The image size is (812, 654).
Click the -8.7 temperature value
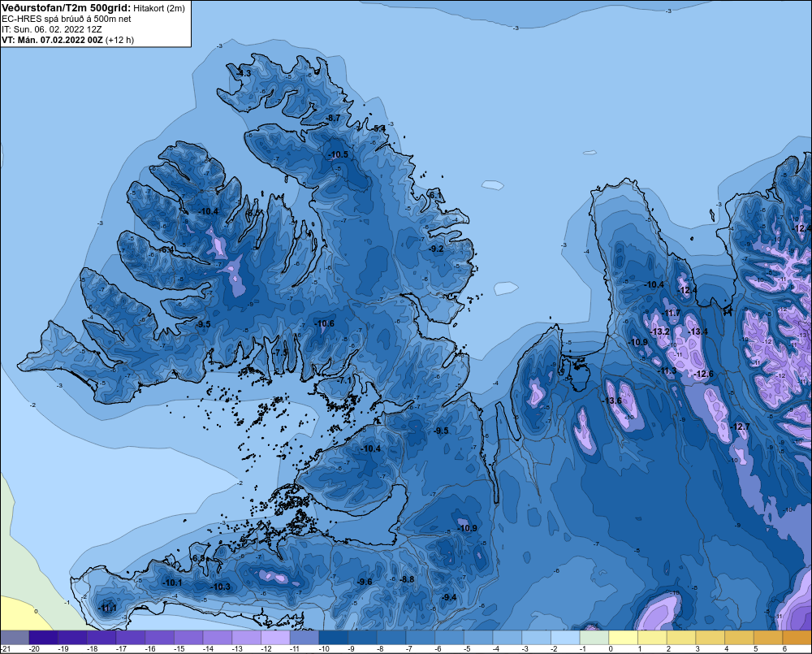[333, 118]
